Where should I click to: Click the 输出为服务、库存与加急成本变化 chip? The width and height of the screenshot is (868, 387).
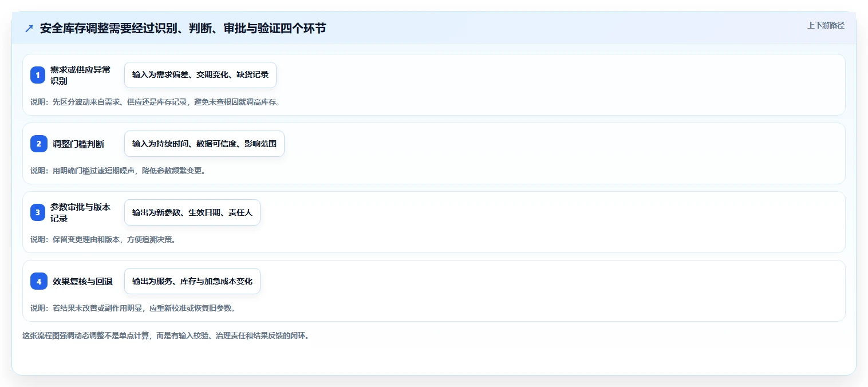click(x=192, y=281)
